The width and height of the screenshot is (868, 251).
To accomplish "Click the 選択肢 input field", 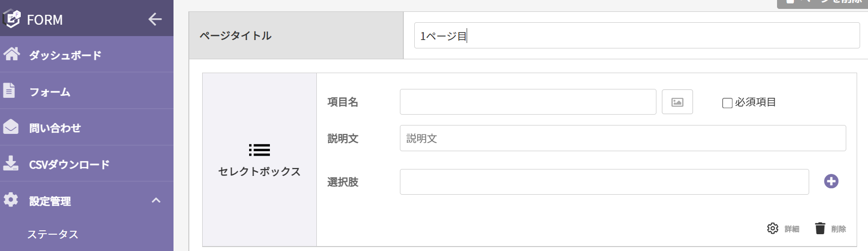I will 604,182.
